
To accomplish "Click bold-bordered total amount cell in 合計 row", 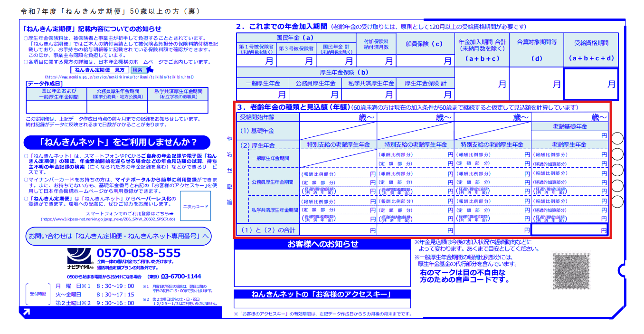I will click(569, 230).
